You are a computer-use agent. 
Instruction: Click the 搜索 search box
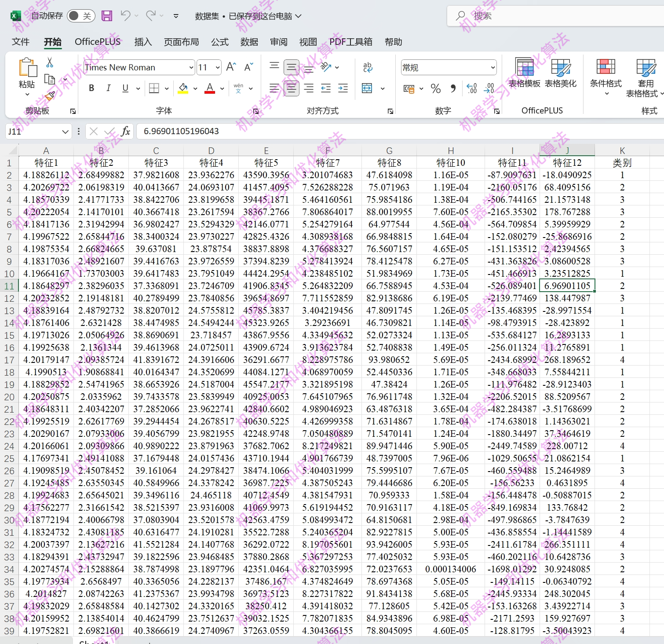pos(555,16)
